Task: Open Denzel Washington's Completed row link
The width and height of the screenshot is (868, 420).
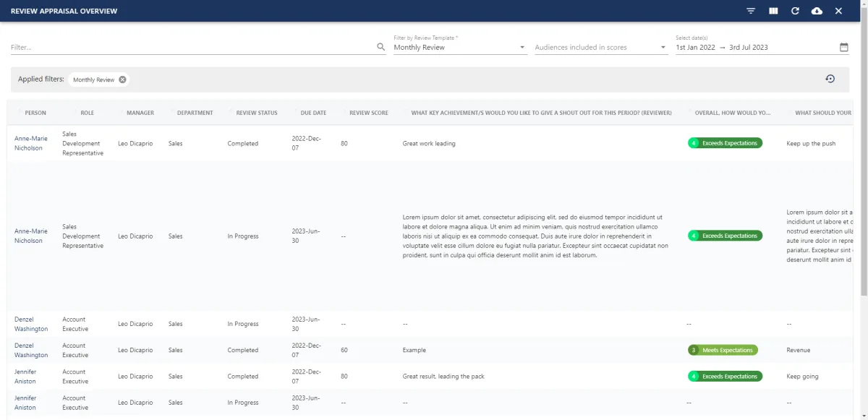Action: click(31, 350)
